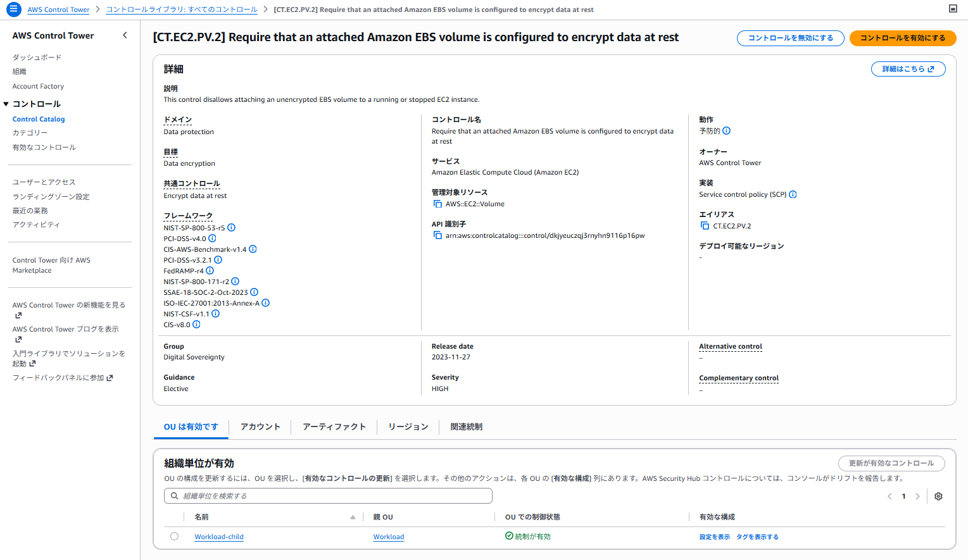Switch to the アカウント tab
Image resolution: width=968 pixels, height=560 pixels.
260,427
